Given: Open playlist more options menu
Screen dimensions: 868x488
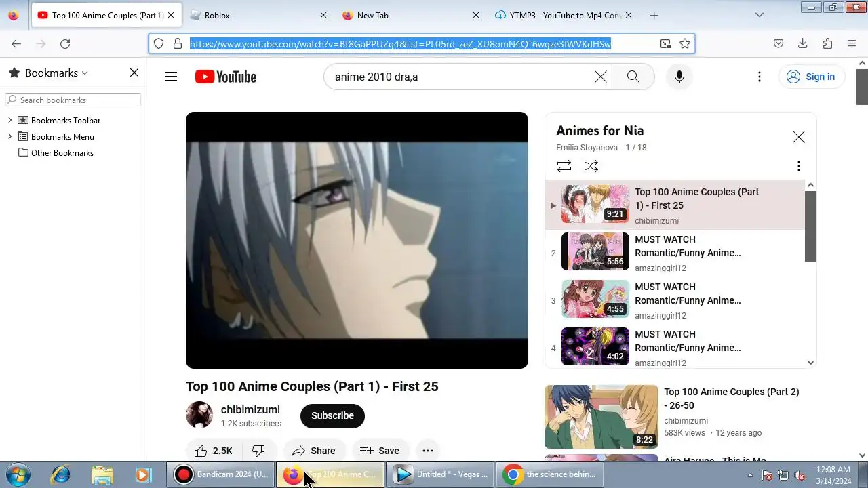Looking at the screenshot, I should click(798, 166).
